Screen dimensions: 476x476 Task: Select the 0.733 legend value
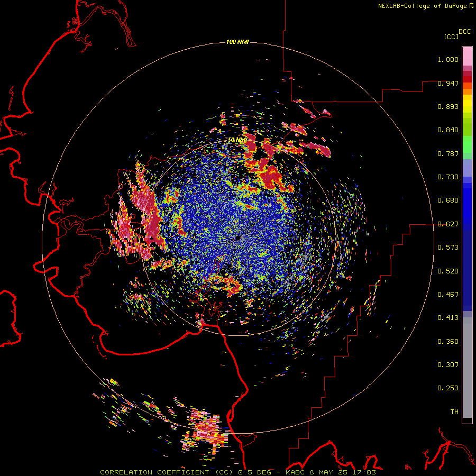pyautogui.click(x=448, y=177)
